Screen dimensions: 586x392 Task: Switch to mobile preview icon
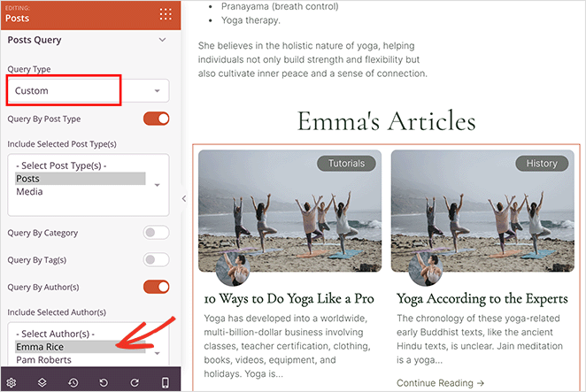tap(166, 382)
